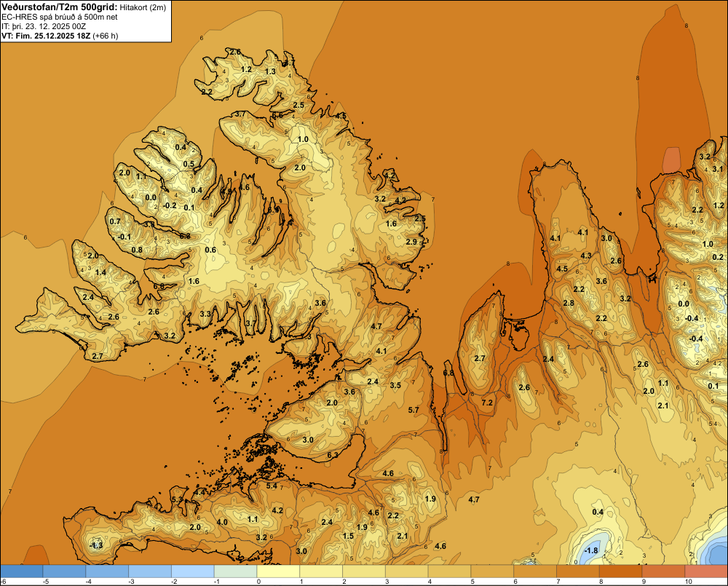Click the '4.4' temperature value on map
This screenshot has height=586, width=728.
pos(200,492)
